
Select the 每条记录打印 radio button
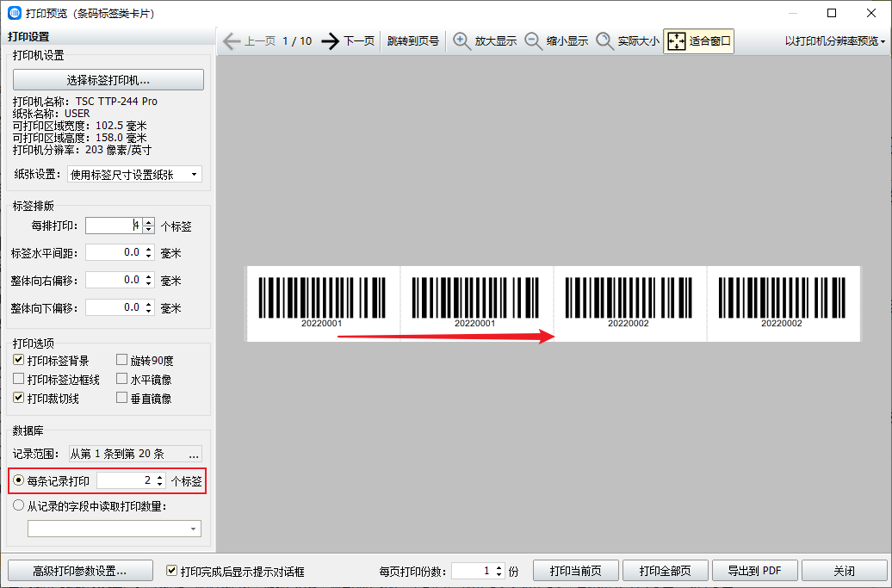tap(19, 480)
